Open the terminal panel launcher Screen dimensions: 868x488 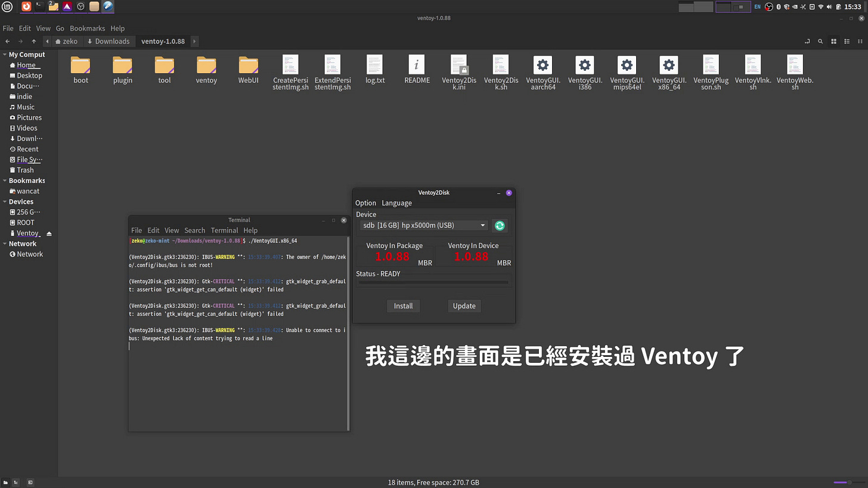(x=40, y=7)
